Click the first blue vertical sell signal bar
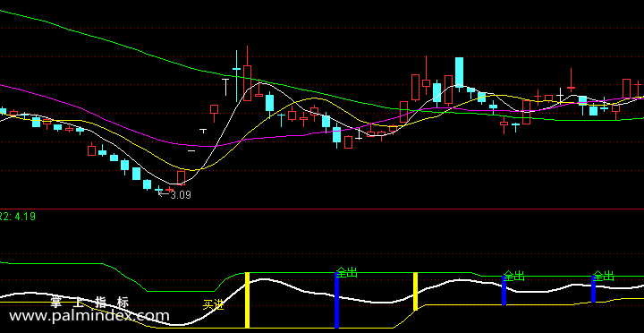This screenshot has height=333, width=644. (337, 300)
